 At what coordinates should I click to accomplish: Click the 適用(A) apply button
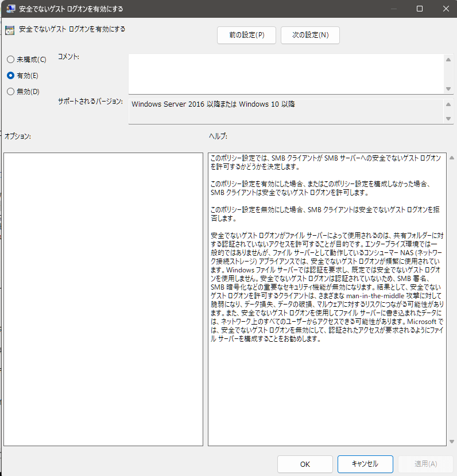point(425,464)
